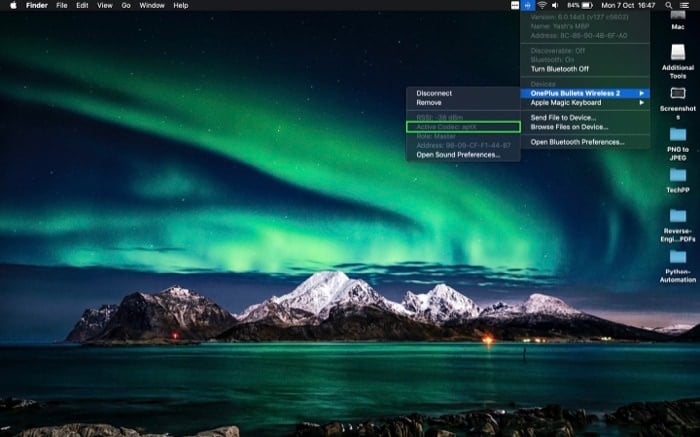The image size is (700, 437).
Task: Open Spotlight search magnifier icon
Action: pos(668,5)
